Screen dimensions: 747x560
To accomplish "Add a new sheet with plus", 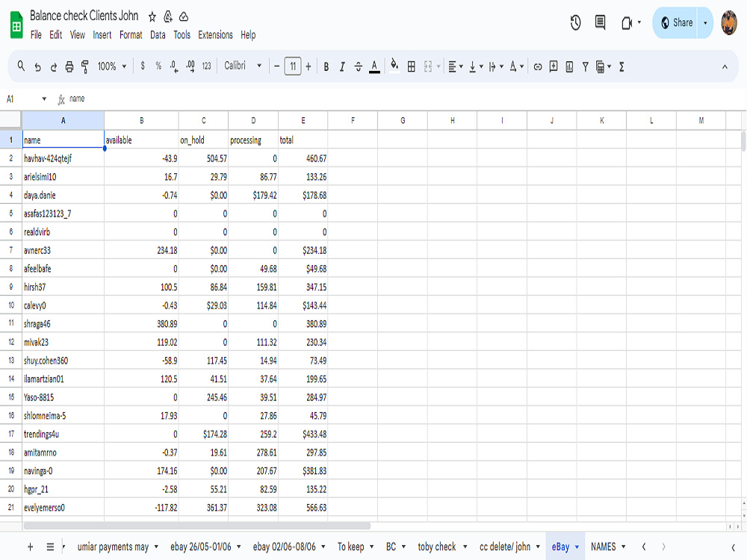I will click(x=30, y=547).
